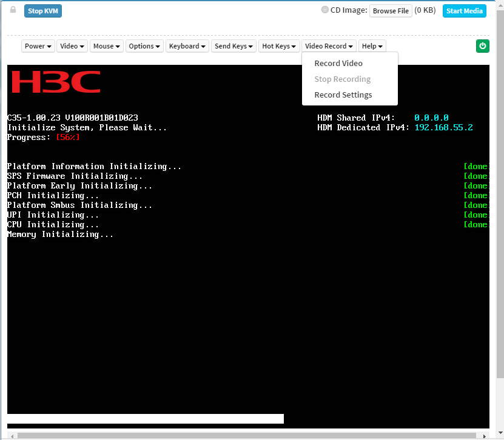Viewport: 504px width, 440px height.
Task: Click the SPS Firmware Initializing line
Action: click(x=75, y=176)
